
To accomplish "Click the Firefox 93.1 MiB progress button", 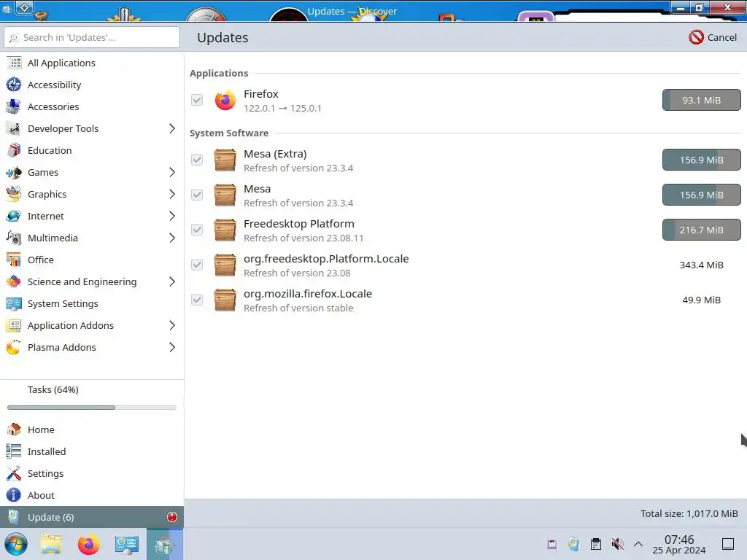I will (701, 100).
